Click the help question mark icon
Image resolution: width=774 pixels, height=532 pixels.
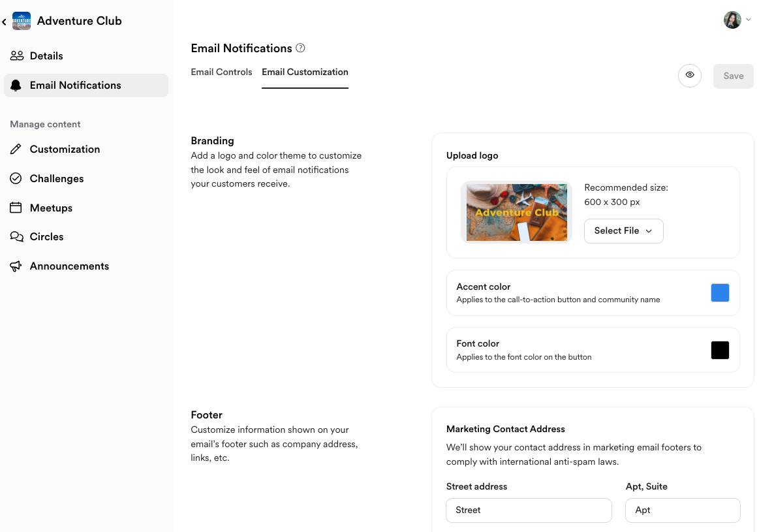click(300, 48)
